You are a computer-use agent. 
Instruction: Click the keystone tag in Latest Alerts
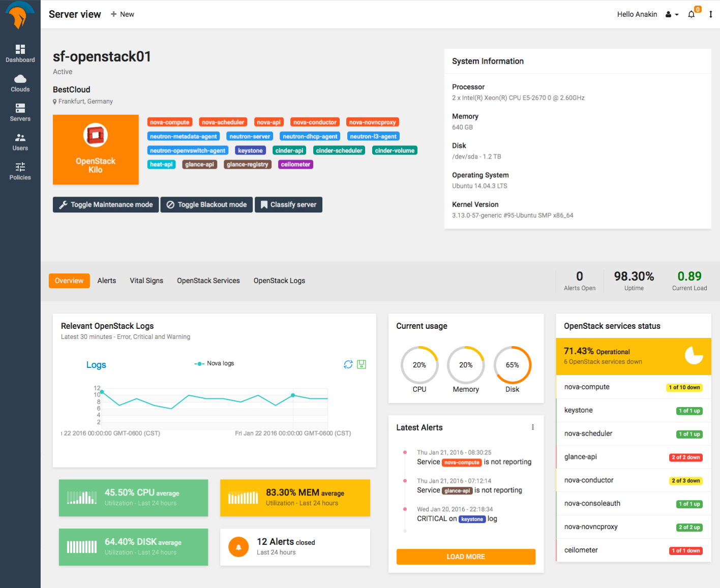click(x=472, y=519)
